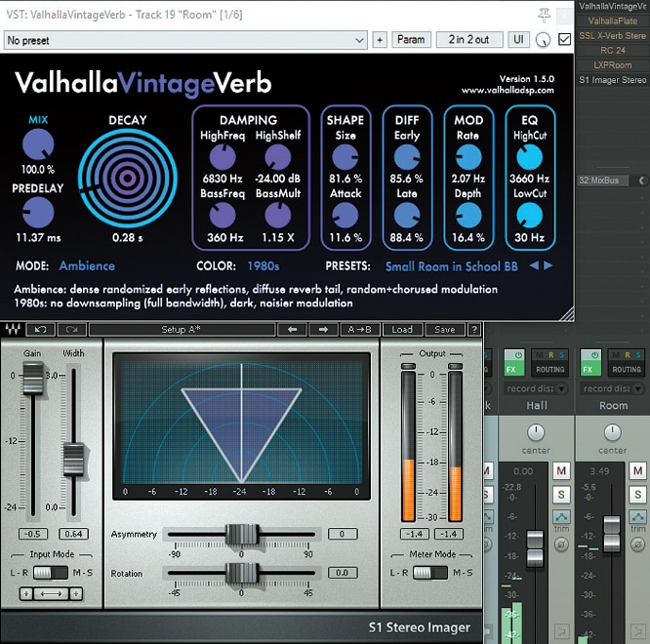The width and height of the screenshot is (650, 644).
Task: Click the plus button beside preset box
Action: (380, 40)
